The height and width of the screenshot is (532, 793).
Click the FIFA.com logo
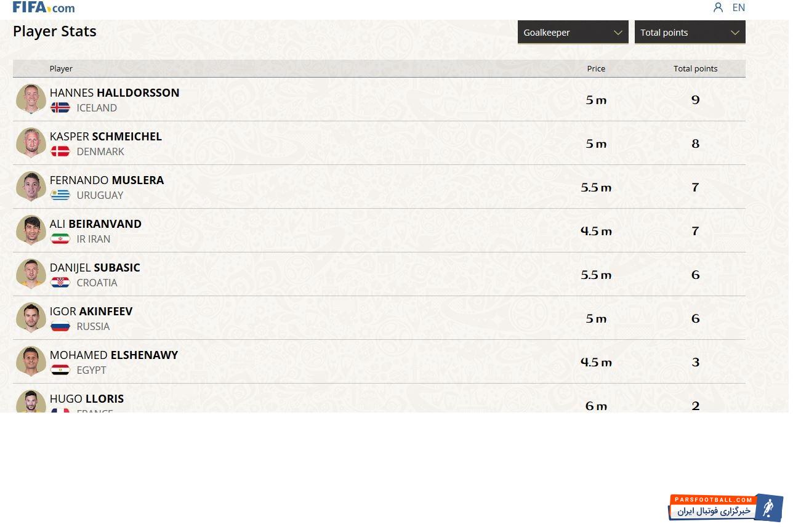coord(44,7)
